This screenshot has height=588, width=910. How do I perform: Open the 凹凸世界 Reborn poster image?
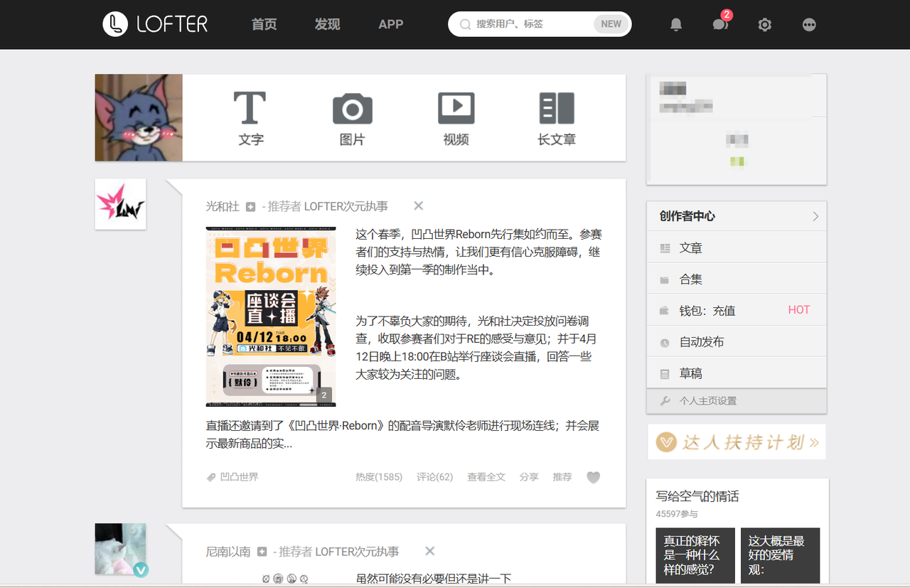[x=271, y=316]
